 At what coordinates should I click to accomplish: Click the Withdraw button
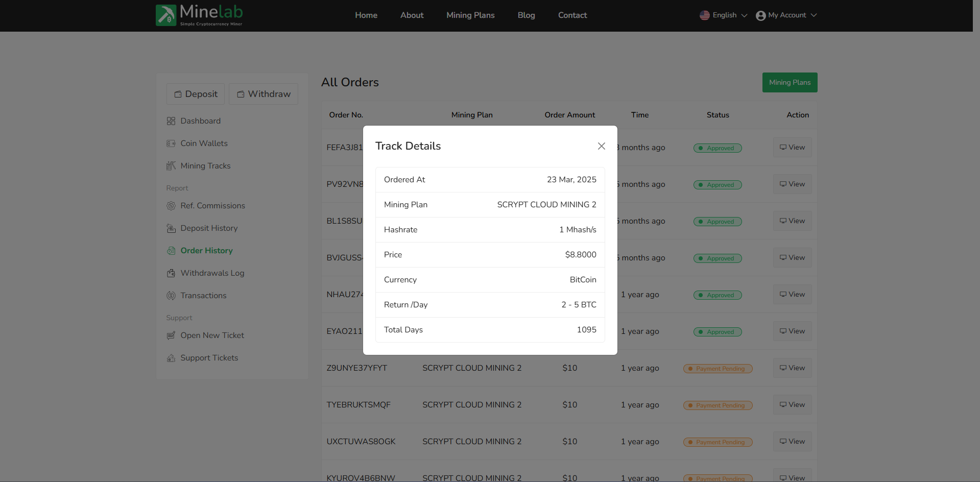pos(264,94)
